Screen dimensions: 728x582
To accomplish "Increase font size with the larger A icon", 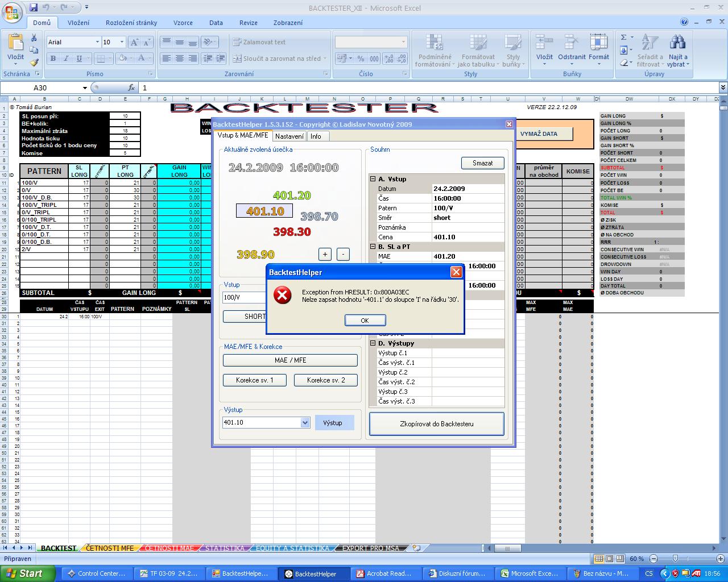I will 134,42.
